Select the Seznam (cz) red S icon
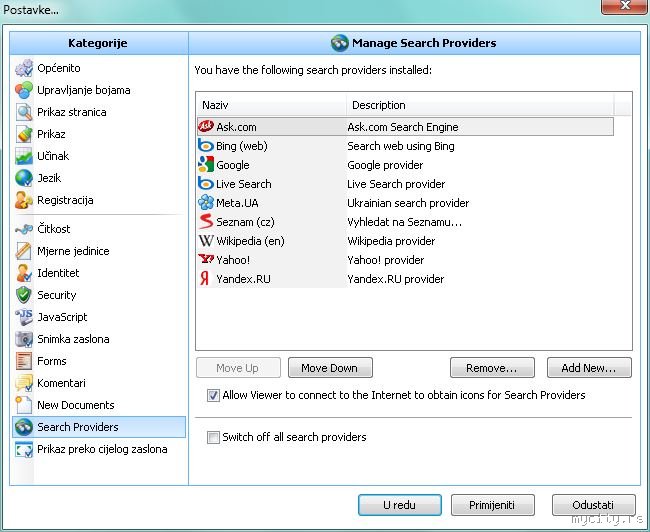This screenshot has width=650, height=532. coord(206,222)
